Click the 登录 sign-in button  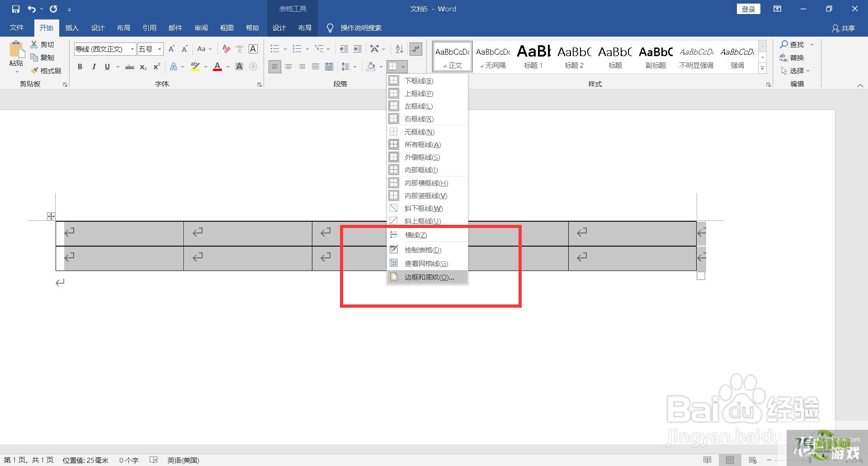pyautogui.click(x=748, y=9)
